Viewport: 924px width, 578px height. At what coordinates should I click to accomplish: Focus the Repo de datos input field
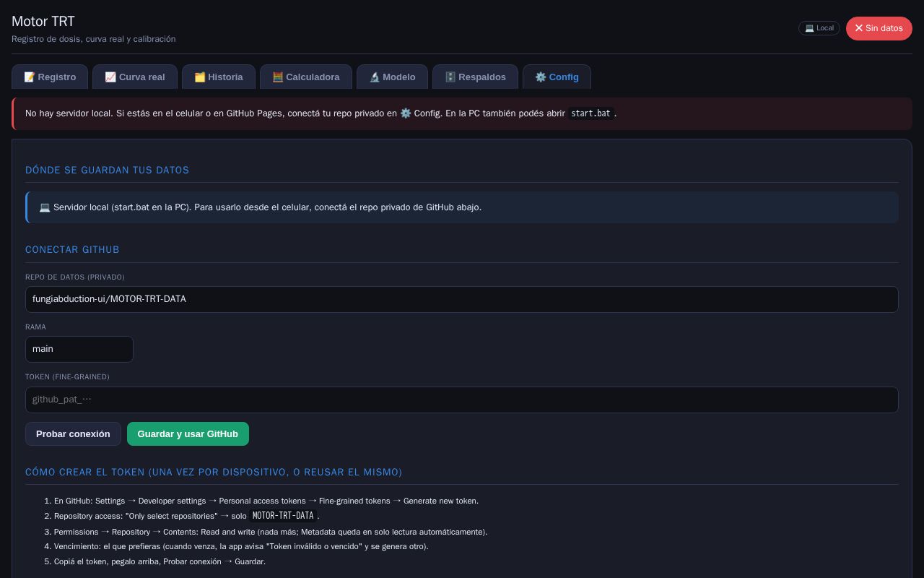[x=462, y=299]
